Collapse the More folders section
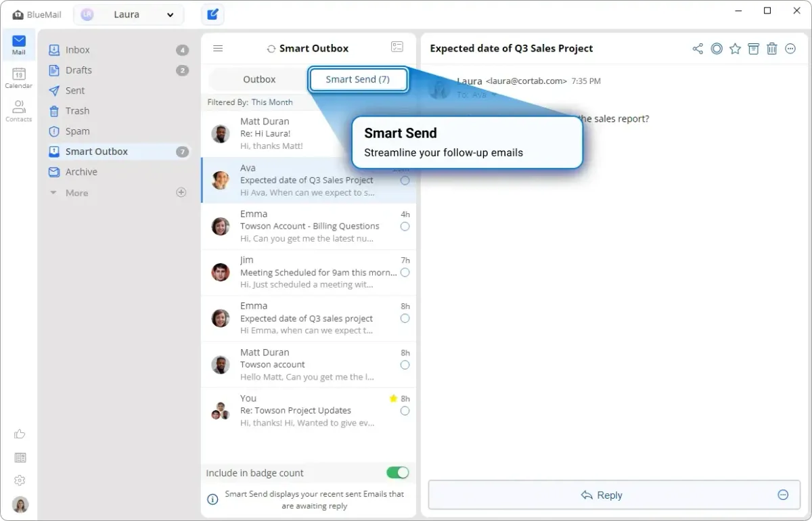 53,193
